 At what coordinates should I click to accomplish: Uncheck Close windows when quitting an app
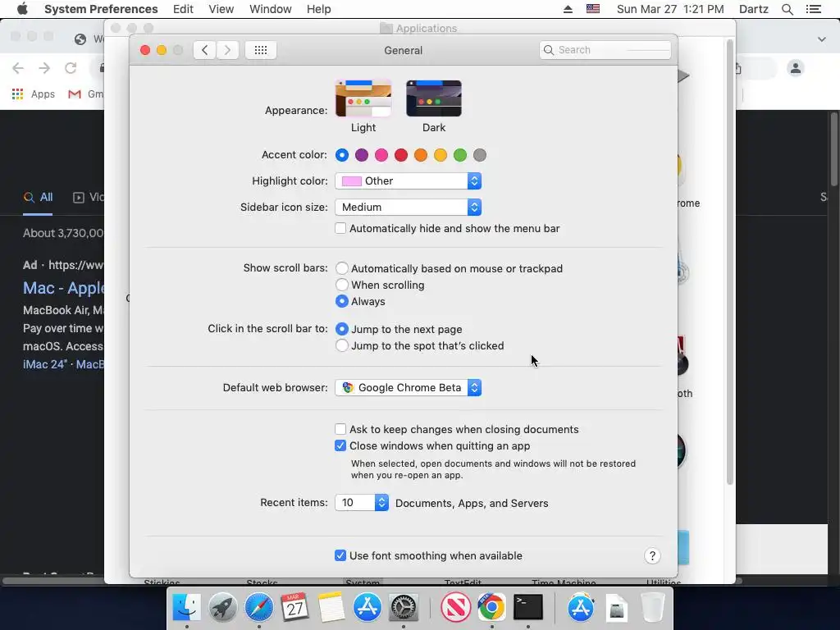coord(340,445)
